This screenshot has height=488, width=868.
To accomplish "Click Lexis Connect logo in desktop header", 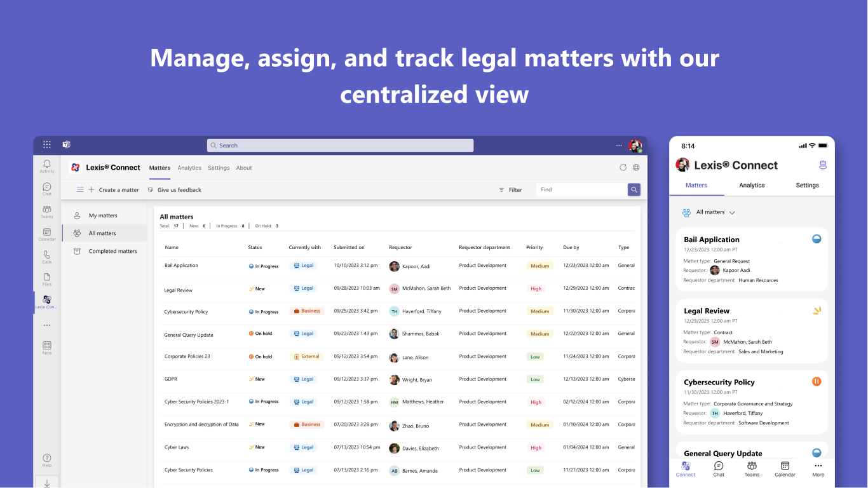I will coord(75,168).
